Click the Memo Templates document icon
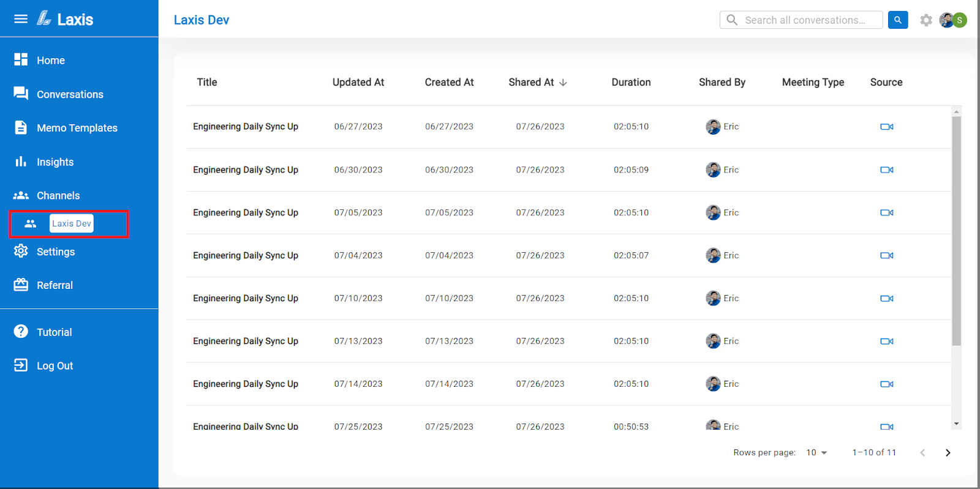The width and height of the screenshot is (980, 489). point(21,127)
